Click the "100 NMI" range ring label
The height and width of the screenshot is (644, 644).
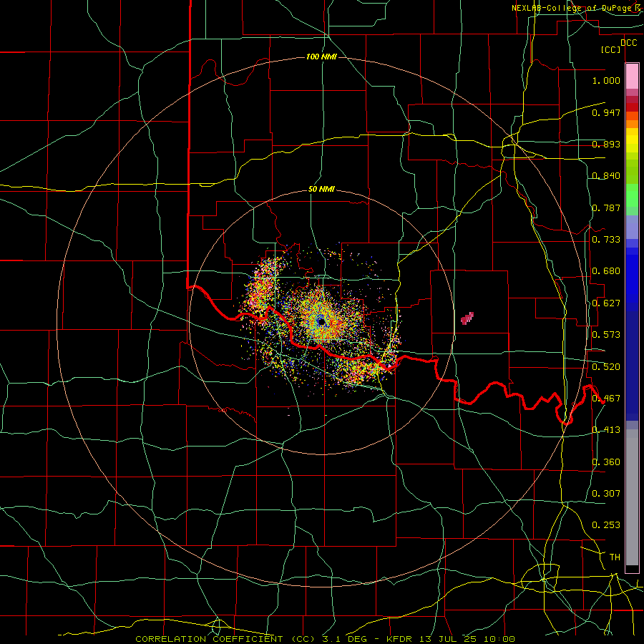(321, 57)
